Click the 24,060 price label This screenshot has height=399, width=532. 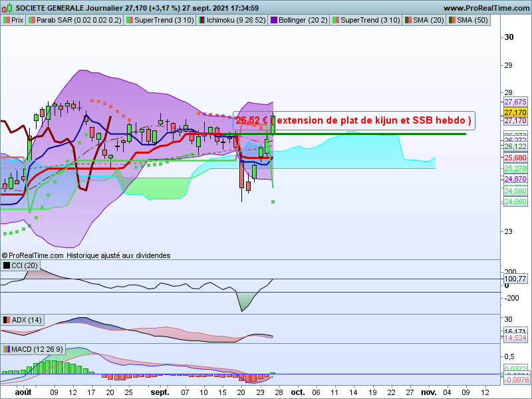pyautogui.click(x=515, y=202)
